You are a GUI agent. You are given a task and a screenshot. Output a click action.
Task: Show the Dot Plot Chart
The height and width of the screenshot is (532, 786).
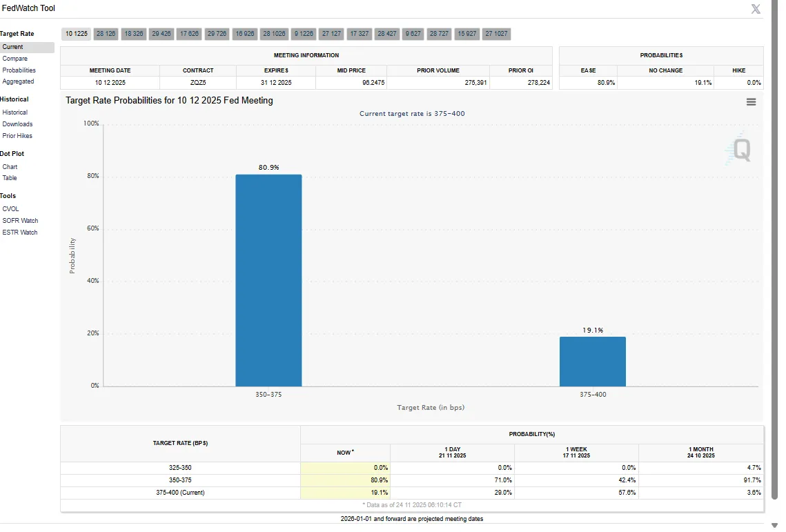[10, 167]
